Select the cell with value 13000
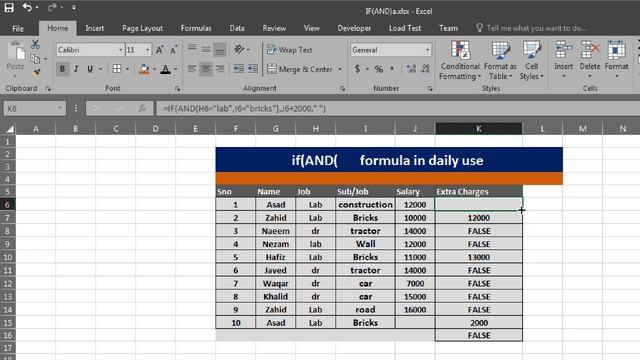Image resolution: width=640 pixels, height=360 pixels. (478, 257)
